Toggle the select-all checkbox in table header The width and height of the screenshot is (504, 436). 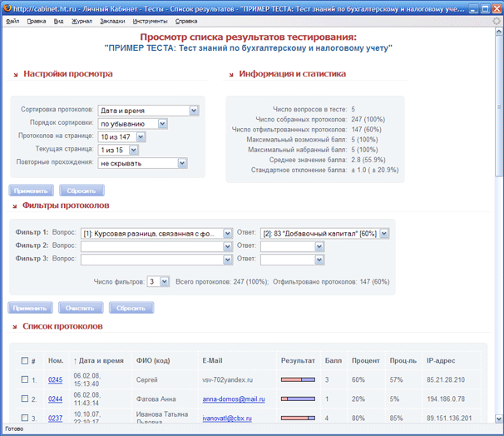click(25, 360)
